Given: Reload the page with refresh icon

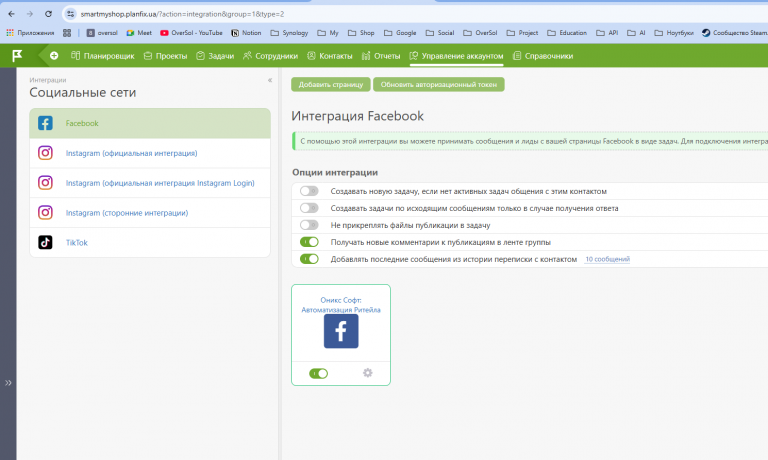Looking at the screenshot, I should click(48, 14).
